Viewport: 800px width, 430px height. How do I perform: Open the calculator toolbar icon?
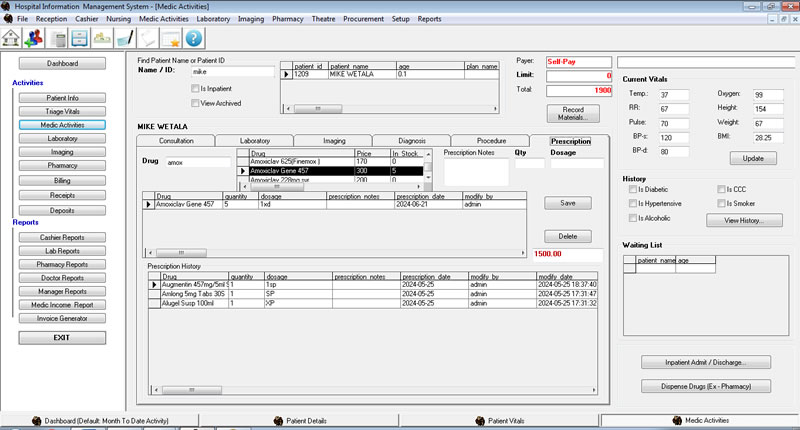(59, 38)
